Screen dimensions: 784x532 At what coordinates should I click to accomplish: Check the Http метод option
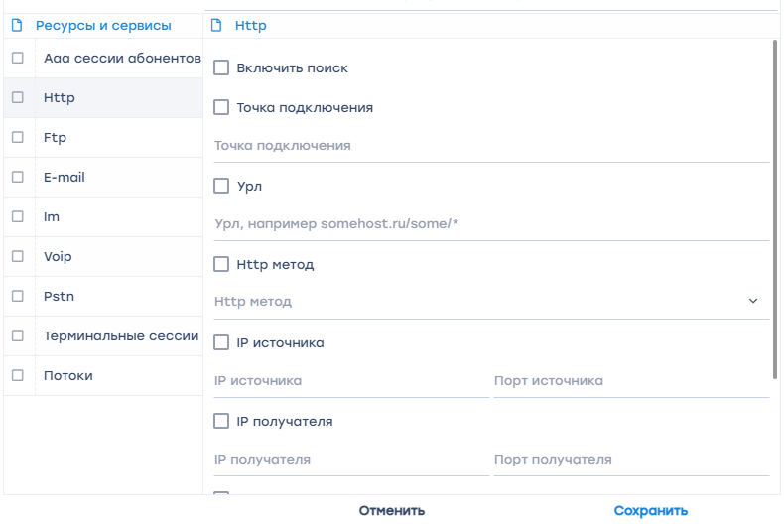coord(221,264)
